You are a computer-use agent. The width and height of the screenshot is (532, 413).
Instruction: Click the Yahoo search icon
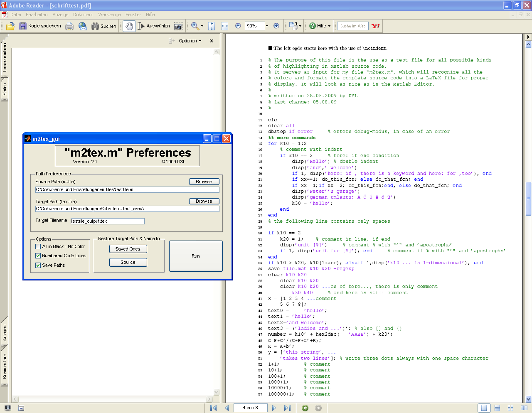click(x=376, y=26)
